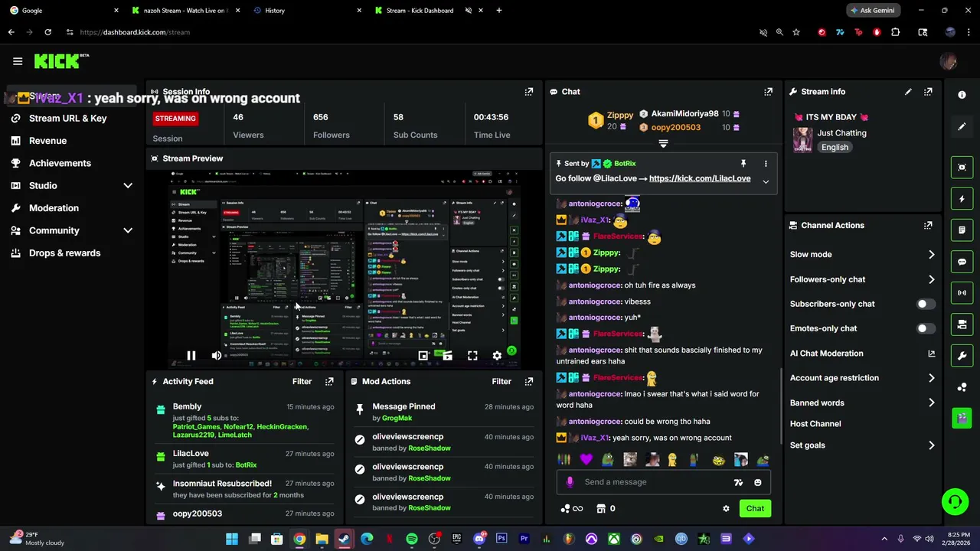
Task: Open Spotify from the Windows taskbar
Action: point(412,539)
